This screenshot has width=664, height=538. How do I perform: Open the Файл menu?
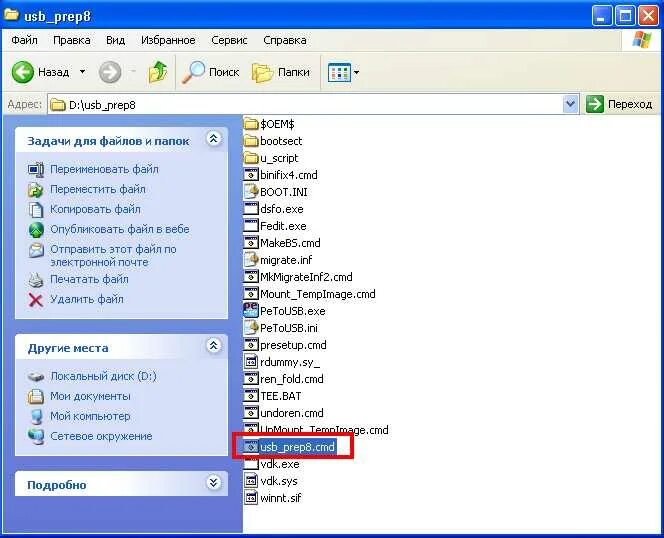[24, 40]
